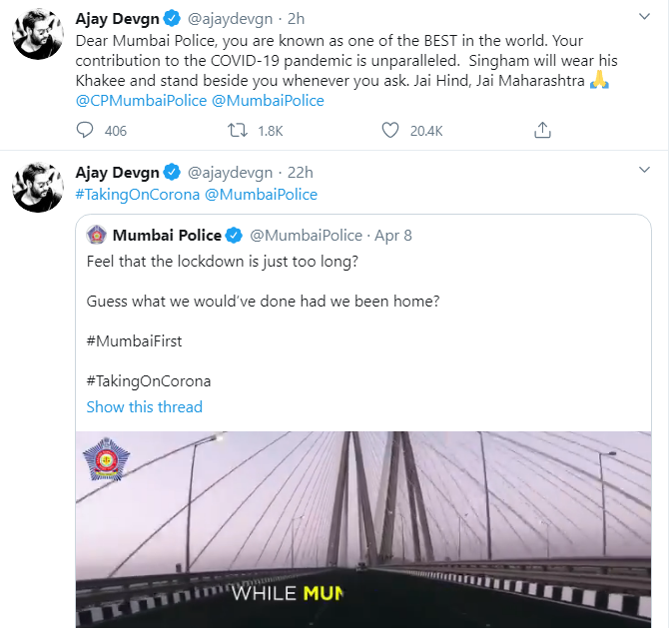This screenshot has height=641, width=672.
Task: Open the 2h timestamp of first tweet
Action: pos(299,19)
